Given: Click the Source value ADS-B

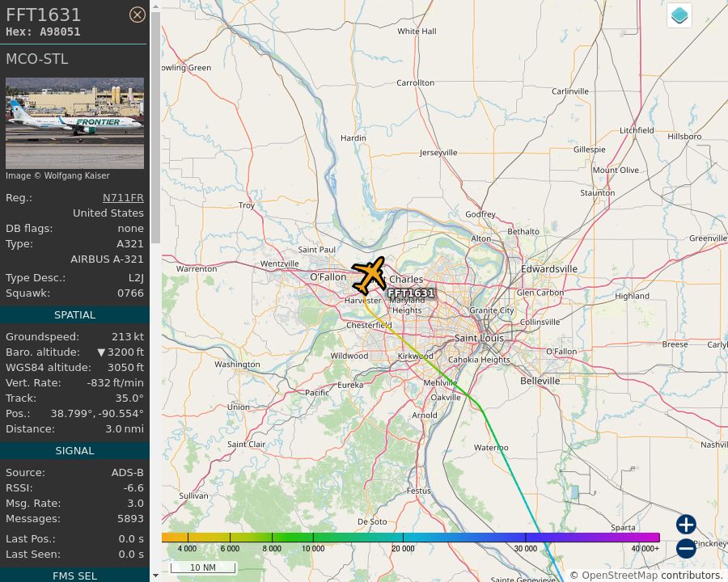Looking at the screenshot, I should pos(128,472).
